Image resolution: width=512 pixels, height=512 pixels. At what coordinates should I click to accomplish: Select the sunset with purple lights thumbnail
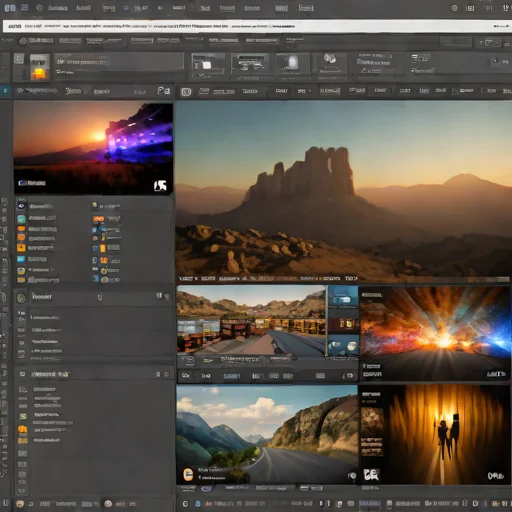point(93,149)
